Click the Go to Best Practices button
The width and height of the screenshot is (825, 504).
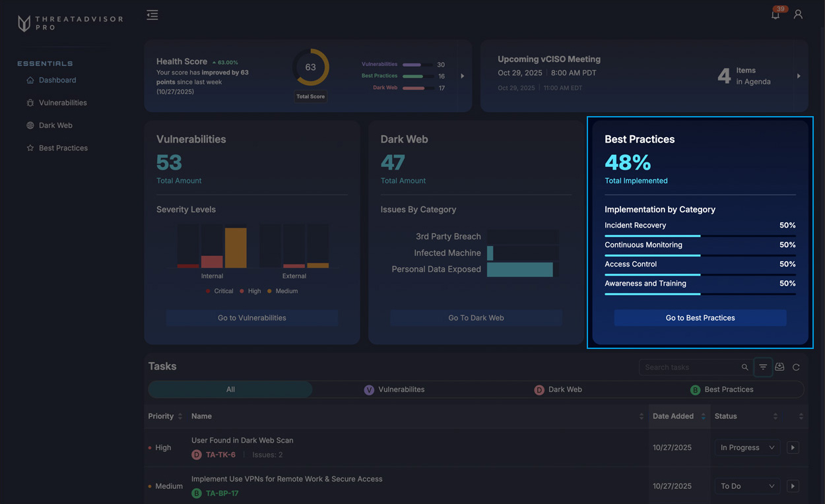[700, 318]
